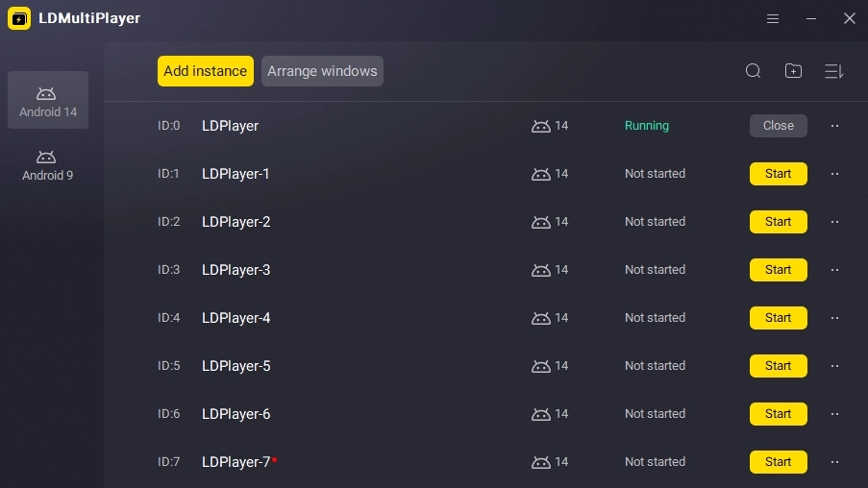Viewport: 868px width, 488px height.
Task: Open the hamburger menu in title bar
Action: click(x=773, y=19)
